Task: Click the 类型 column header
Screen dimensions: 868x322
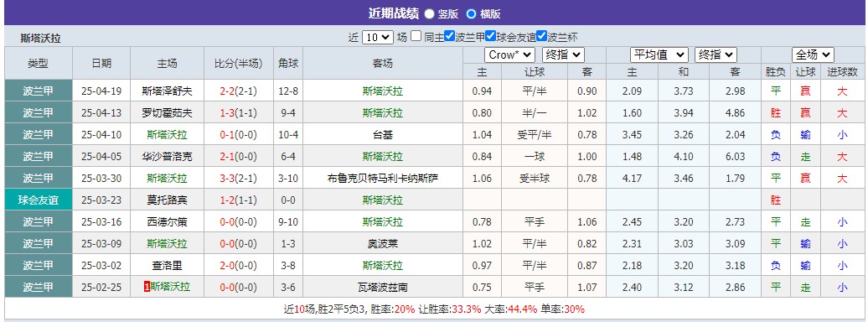Action: [39, 63]
